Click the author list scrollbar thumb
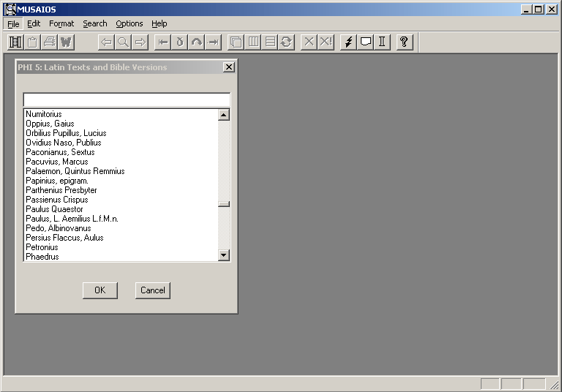 coord(224,204)
